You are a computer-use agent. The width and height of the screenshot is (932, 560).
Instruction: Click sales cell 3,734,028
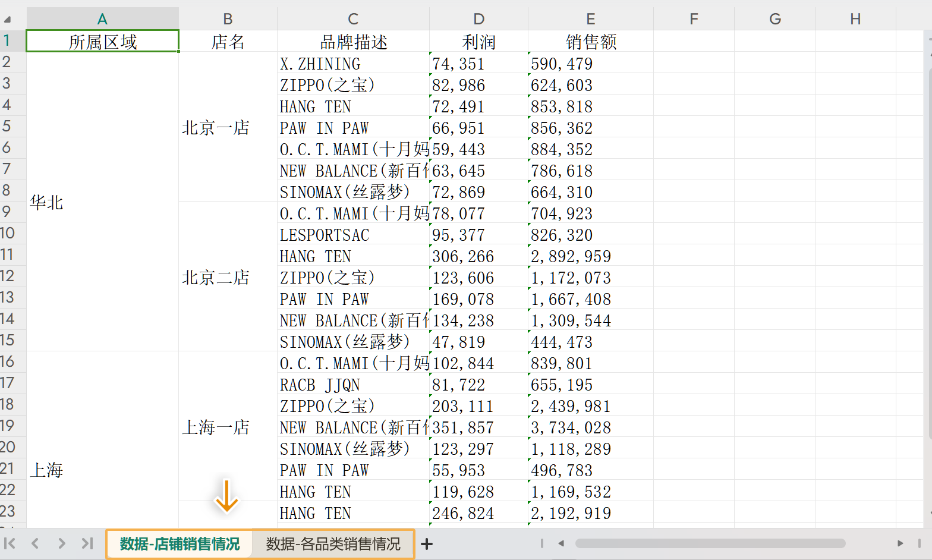click(x=590, y=426)
